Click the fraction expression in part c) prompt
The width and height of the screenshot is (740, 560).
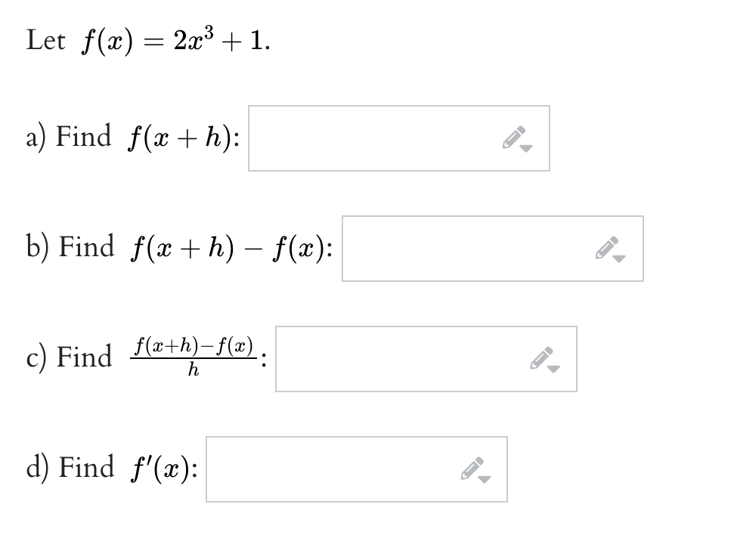coord(193,356)
